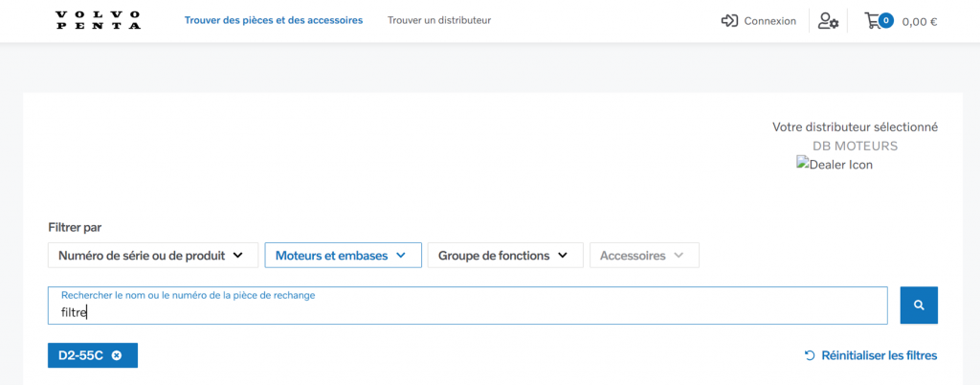Click the magnifier search button

coord(919,305)
